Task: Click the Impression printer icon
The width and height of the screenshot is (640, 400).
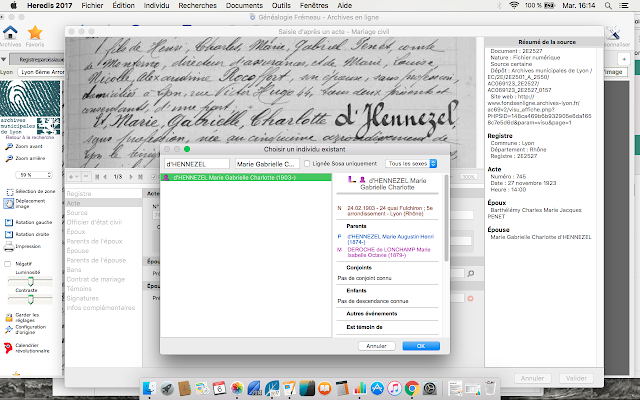Action: click(x=9, y=246)
